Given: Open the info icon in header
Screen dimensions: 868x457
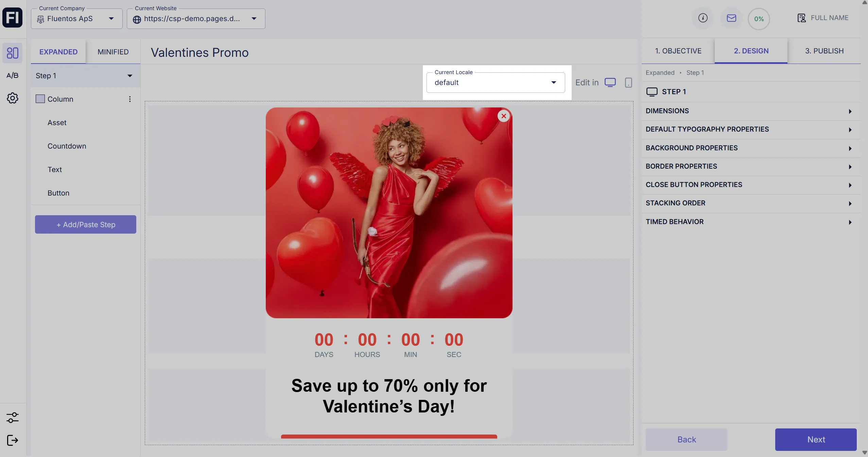Looking at the screenshot, I should coord(703,18).
